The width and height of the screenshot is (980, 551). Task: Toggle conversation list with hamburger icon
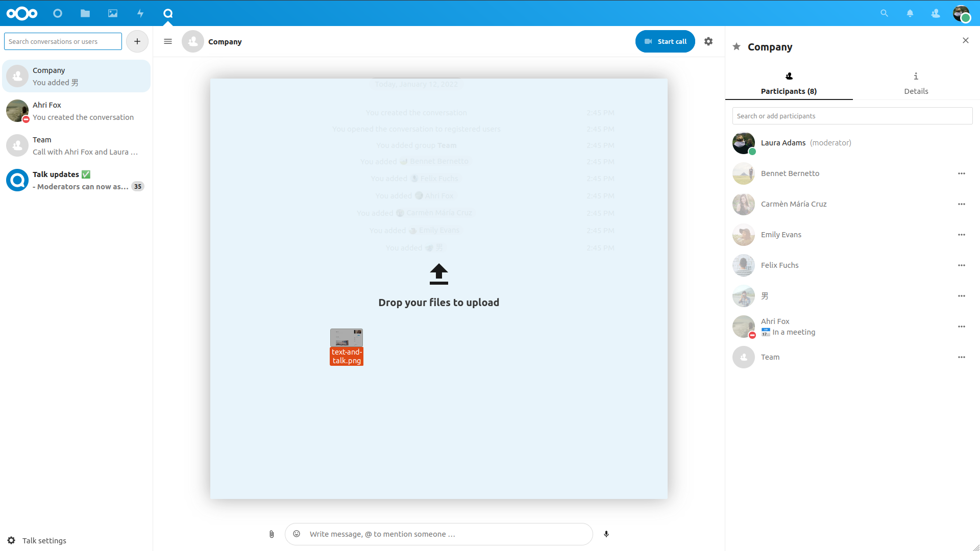click(168, 41)
